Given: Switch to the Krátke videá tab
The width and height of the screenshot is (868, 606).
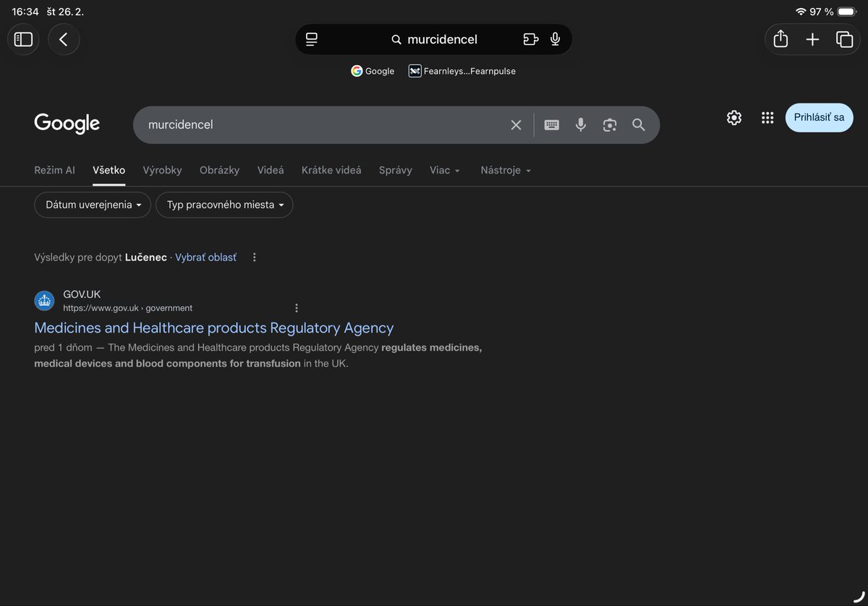Looking at the screenshot, I should point(331,170).
